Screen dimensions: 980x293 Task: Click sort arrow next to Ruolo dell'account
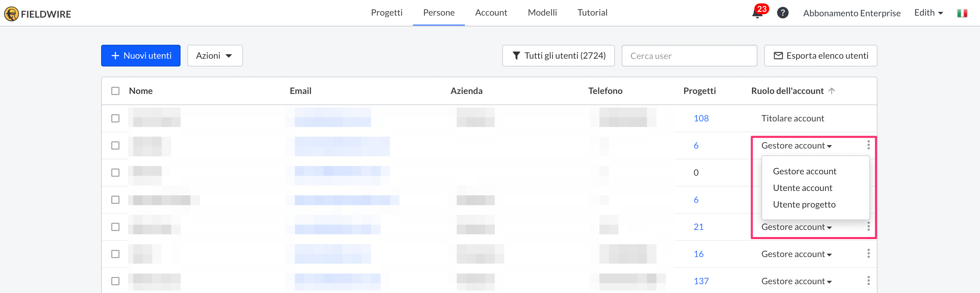832,91
